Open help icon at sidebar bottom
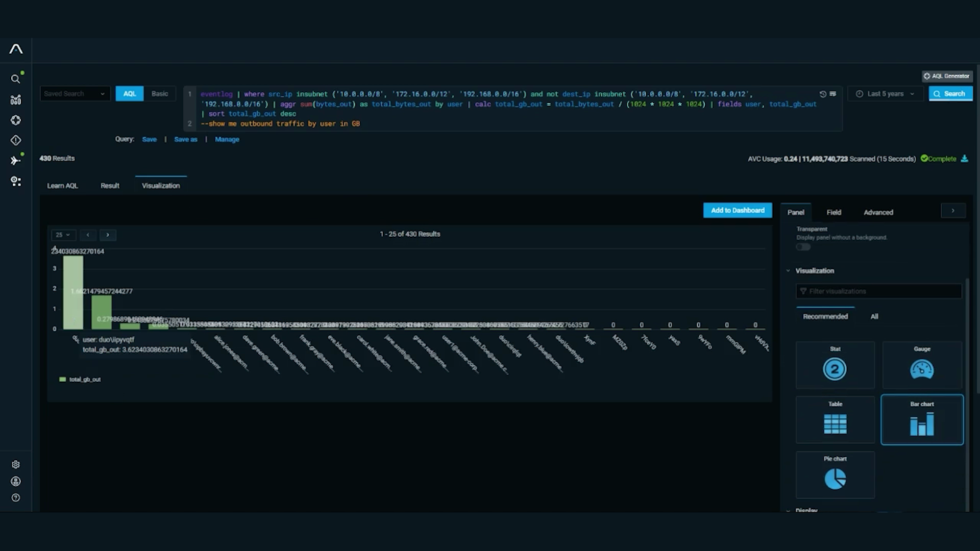The width and height of the screenshot is (980, 551). pyautogui.click(x=16, y=498)
